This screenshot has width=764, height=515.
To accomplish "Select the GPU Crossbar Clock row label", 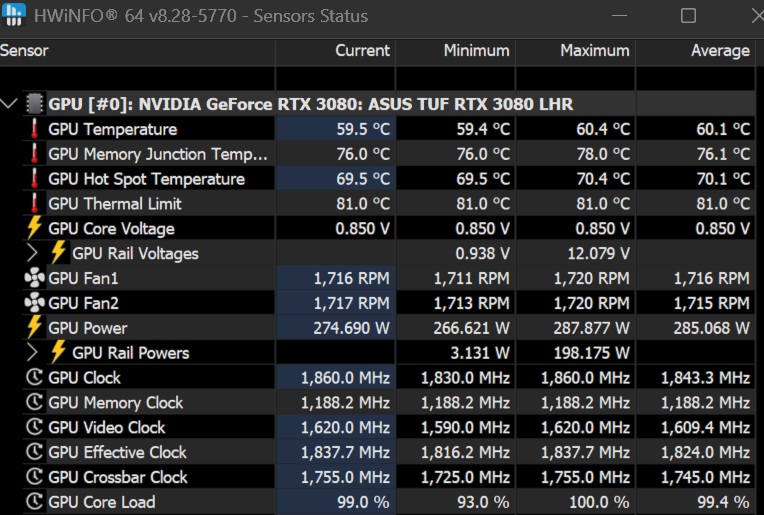I will [x=118, y=477].
